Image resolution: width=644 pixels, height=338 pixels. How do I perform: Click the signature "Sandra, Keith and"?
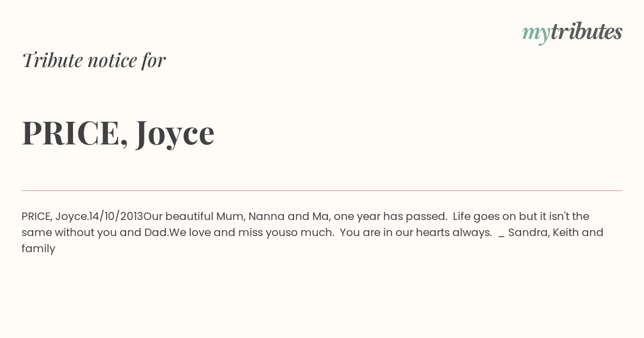click(x=556, y=232)
